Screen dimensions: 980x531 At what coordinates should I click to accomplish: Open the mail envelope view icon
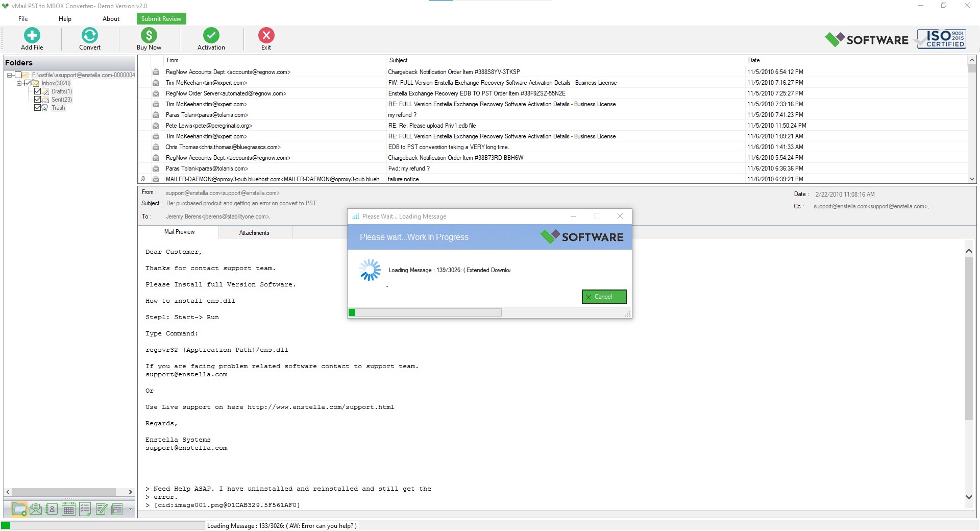click(x=36, y=509)
